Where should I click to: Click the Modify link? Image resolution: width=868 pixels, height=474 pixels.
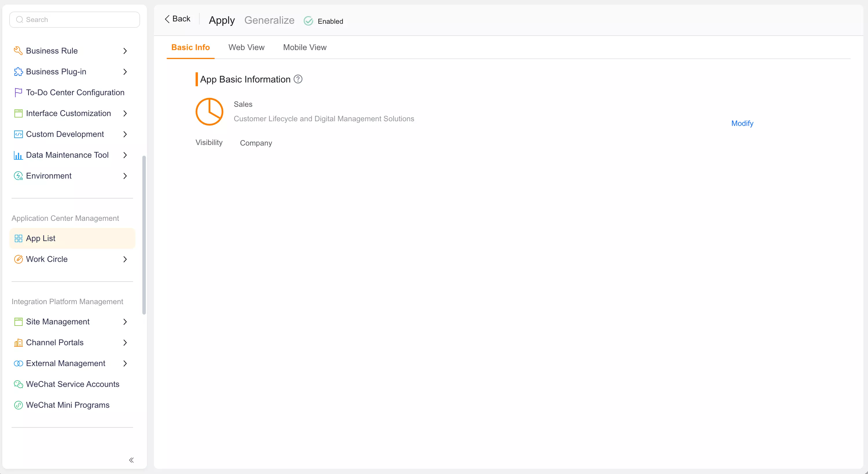[x=742, y=123]
